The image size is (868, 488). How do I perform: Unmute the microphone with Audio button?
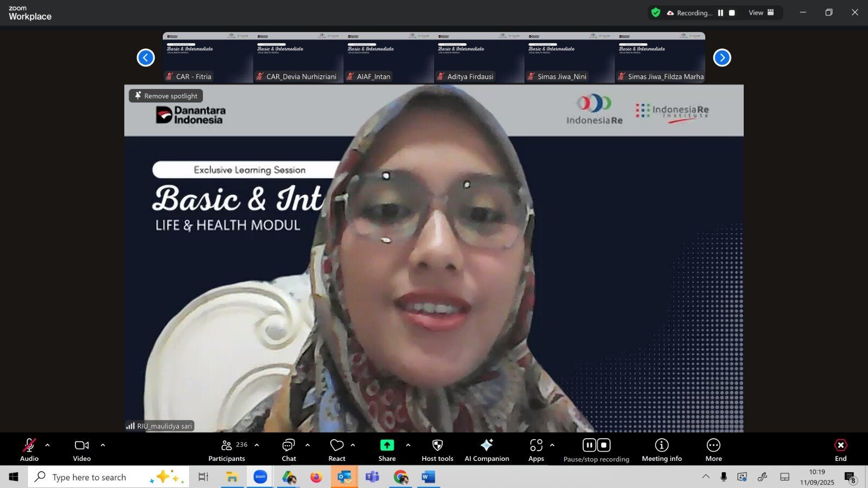29,450
